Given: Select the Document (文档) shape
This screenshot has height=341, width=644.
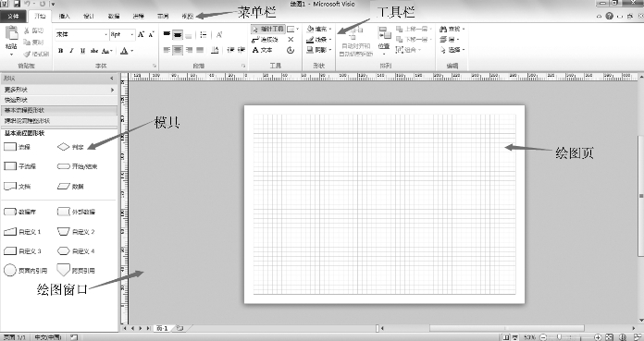Looking at the screenshot, I should [x=18, y=187].
